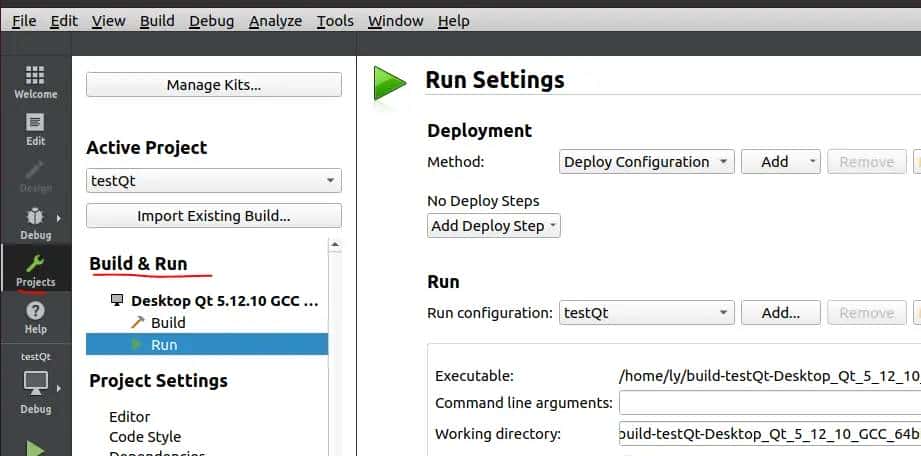Open the Welcome mode in the sidebar

pyautogui.click(x=35, y=82)
